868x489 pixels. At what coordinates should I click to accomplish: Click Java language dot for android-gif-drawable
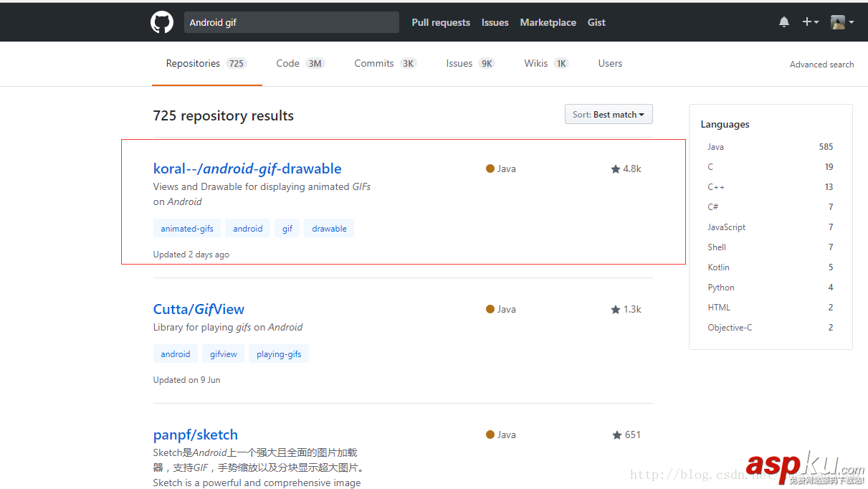coord(490,168)
